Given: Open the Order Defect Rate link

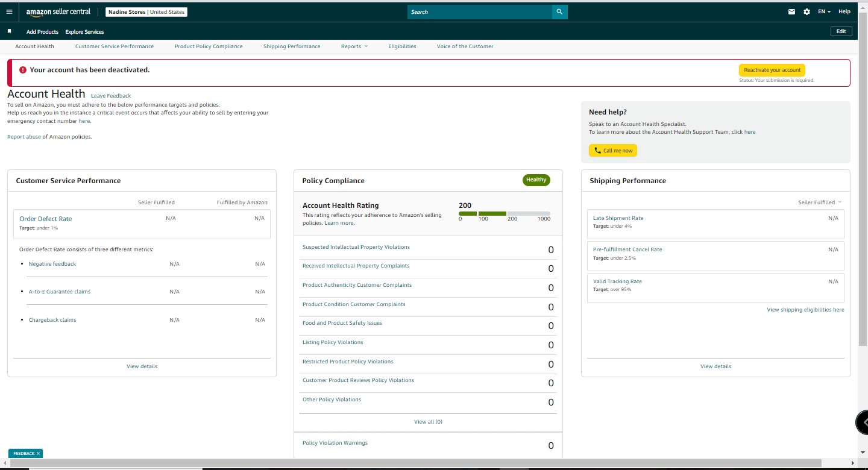Looking at the screenshot, I should coord(45,219).
